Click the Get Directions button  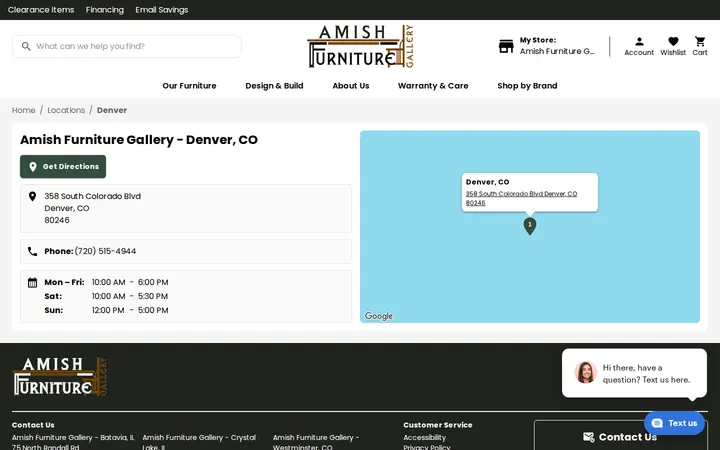click(x=63, y=167)
